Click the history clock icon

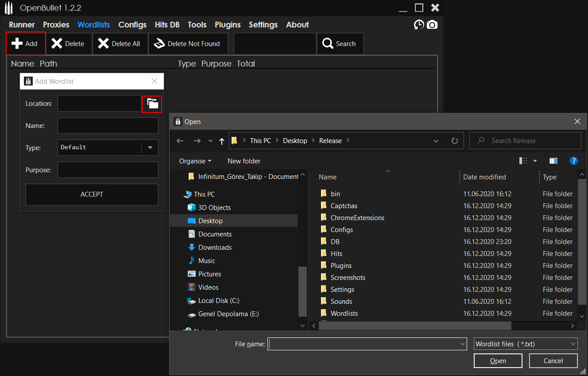(419, 25)
